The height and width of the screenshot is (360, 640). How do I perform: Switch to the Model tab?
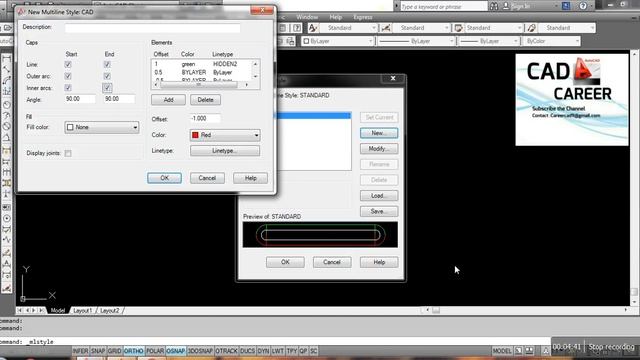coord(58,311)
